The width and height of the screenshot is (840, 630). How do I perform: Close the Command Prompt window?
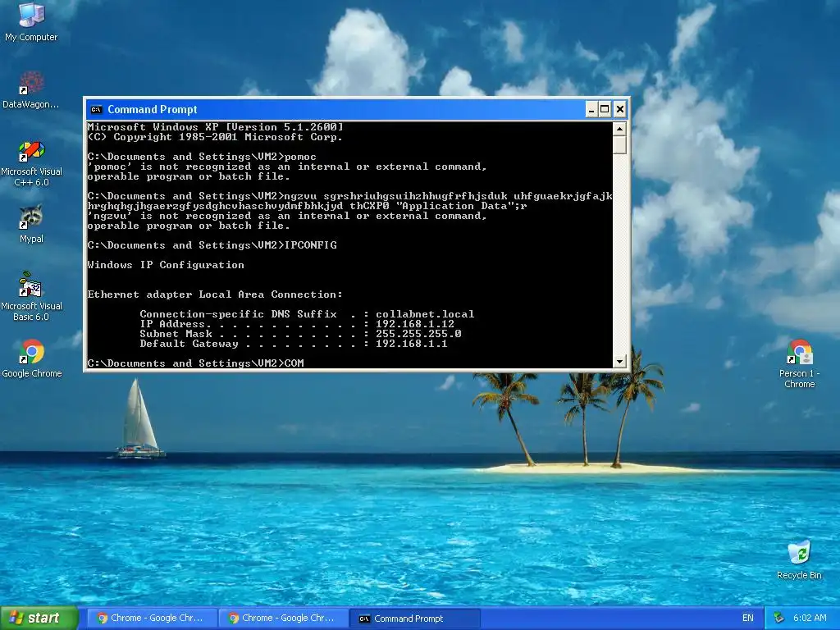pos(620,110)
